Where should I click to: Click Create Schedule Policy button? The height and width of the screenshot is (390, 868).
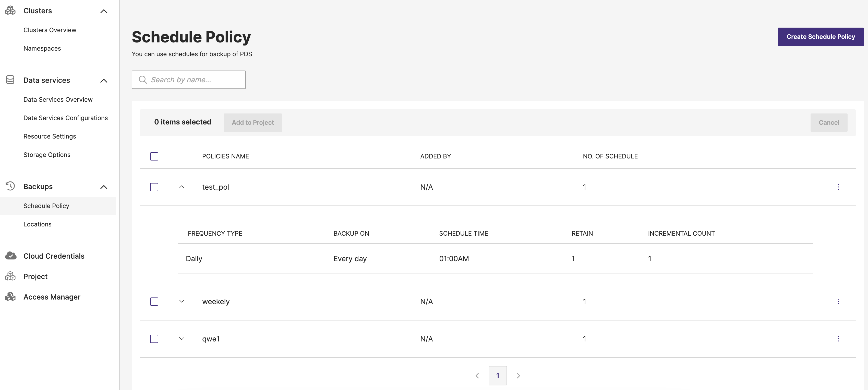tap(821, 37)
